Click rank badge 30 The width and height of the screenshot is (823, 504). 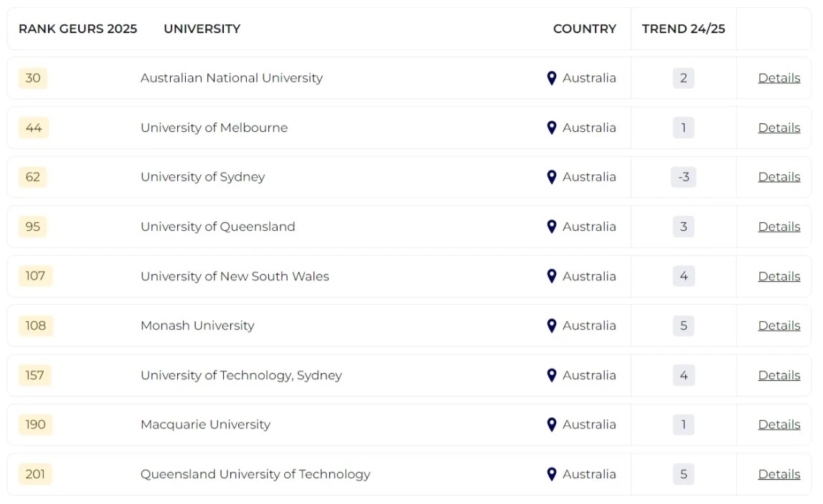click(x=33, y=78)
